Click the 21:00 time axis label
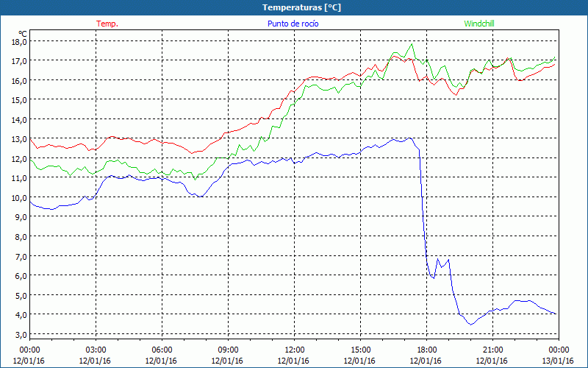The image size is (588, 368). tap(492, 350)
